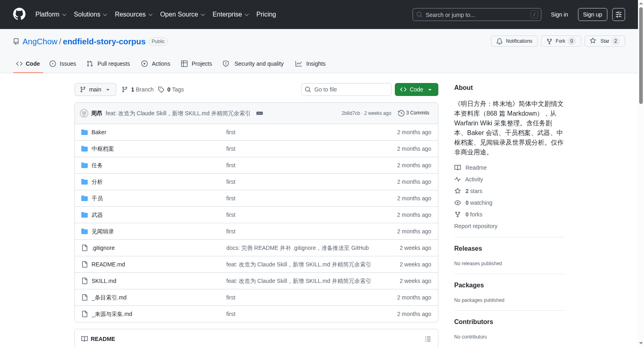Switch to the Projects tab

coord(196,64)
